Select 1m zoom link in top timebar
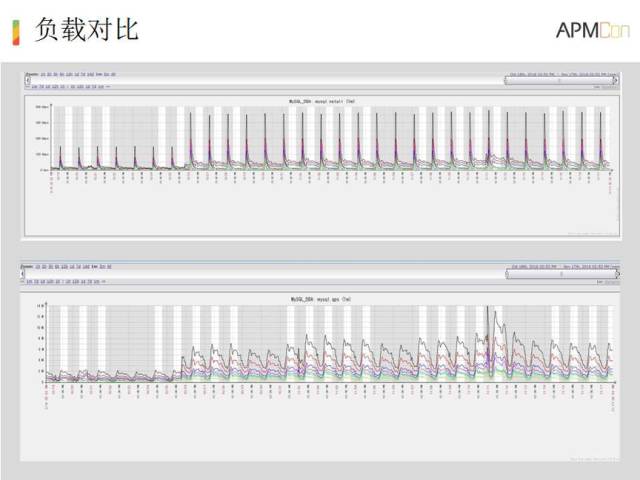This screenshot has height=480, width=640. [x=98, y=74]
